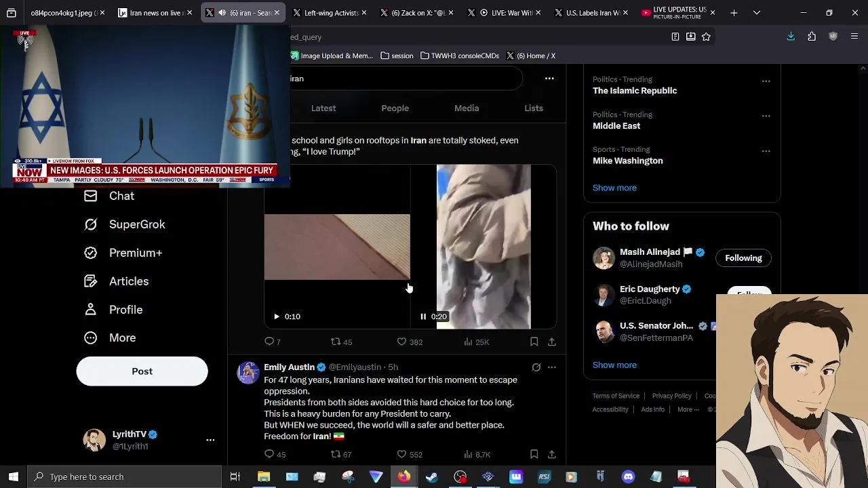Pause the right video at 0:20
The height and width of the screenshot is (488, 868).
(423, 317)
